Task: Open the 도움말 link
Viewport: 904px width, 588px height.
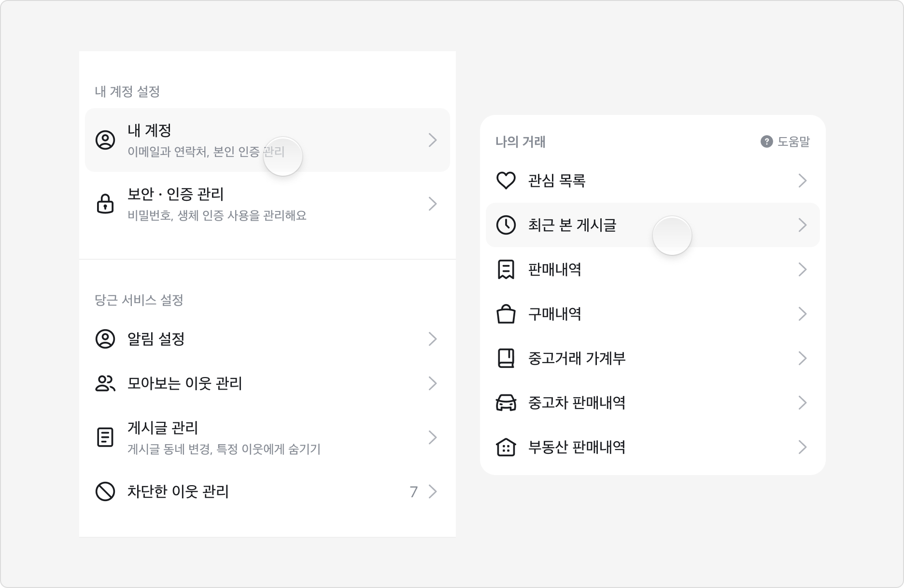Action: coord(793,142)
